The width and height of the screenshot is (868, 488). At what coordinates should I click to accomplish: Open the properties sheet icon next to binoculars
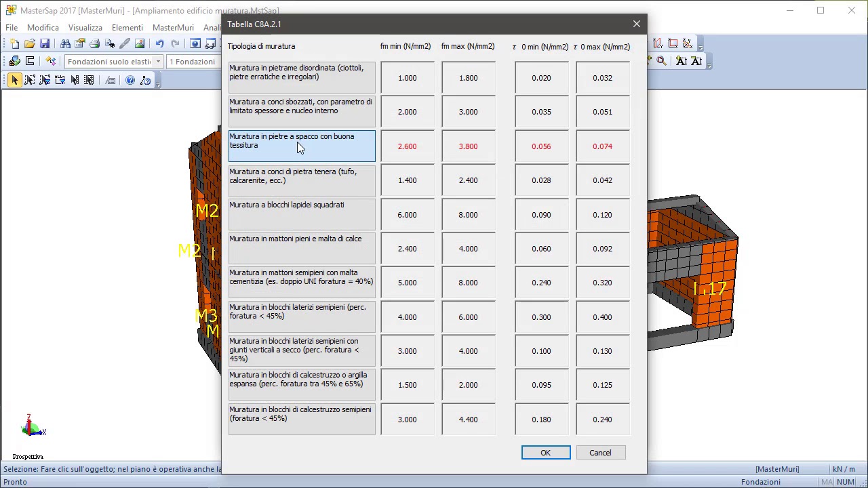80,43
